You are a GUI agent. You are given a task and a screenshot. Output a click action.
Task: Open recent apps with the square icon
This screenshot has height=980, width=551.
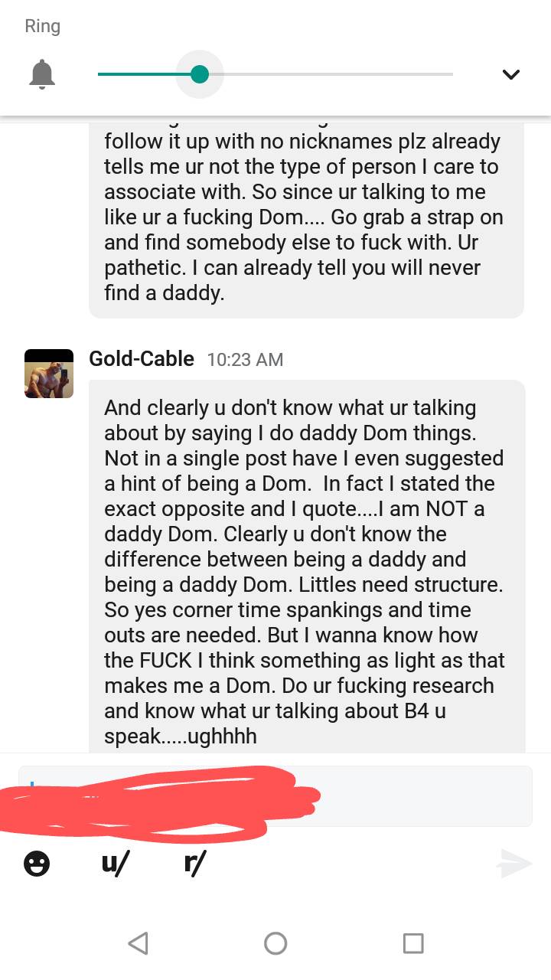tap(412, 943)
